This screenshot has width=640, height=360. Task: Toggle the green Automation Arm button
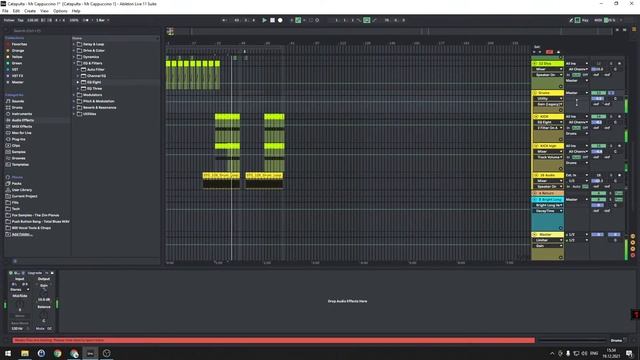[x=298, y=20]
